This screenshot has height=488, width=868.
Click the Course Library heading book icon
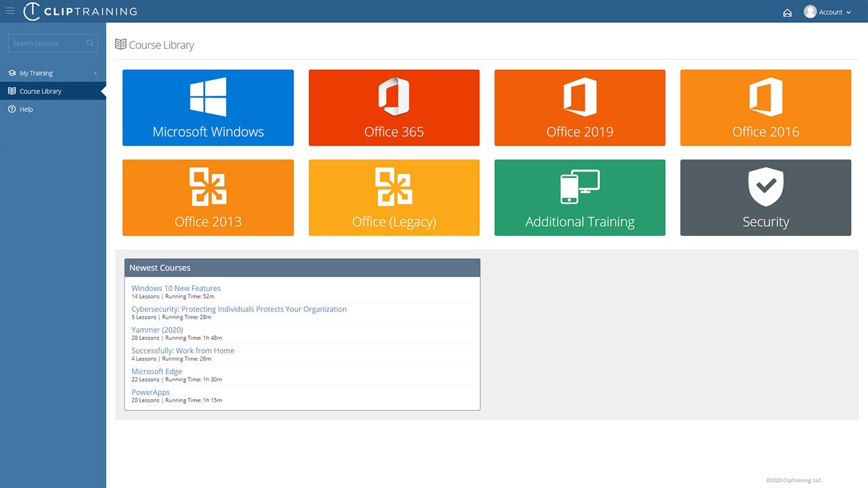click(x=120, y=44)
